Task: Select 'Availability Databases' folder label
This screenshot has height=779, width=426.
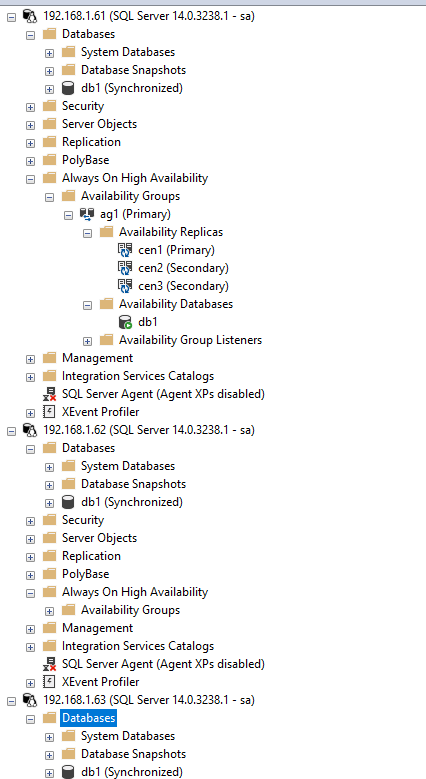Action: pyautogui.click(x=176, y=304)
